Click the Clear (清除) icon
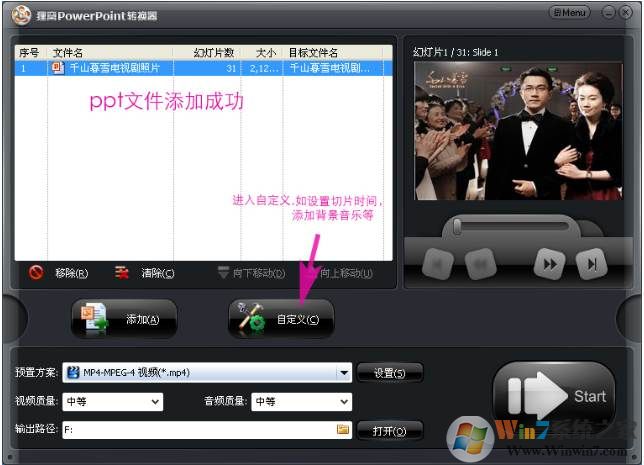644x465 pixels. point(122,273)
